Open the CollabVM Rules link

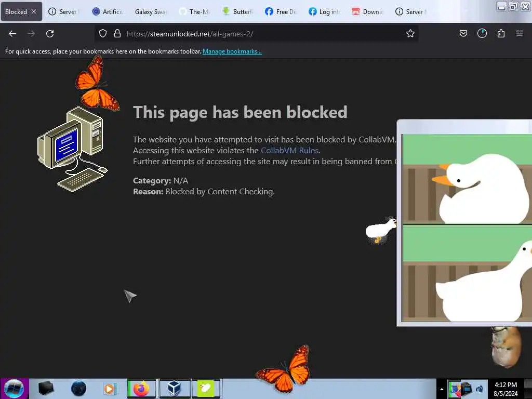289,150
